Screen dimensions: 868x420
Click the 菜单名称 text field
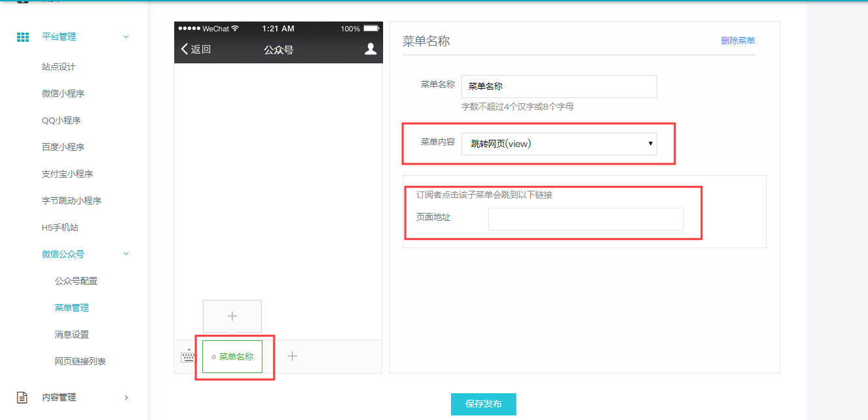pos(559,86)
